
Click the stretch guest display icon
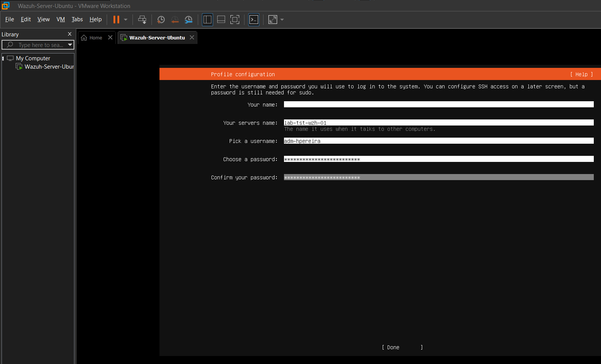(x=273, y=19)
